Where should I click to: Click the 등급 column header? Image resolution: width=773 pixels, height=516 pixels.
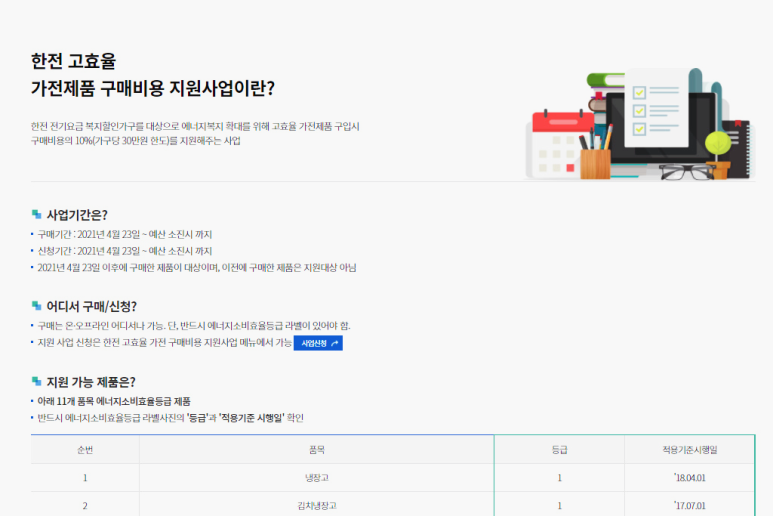click(x=560, y=450)
